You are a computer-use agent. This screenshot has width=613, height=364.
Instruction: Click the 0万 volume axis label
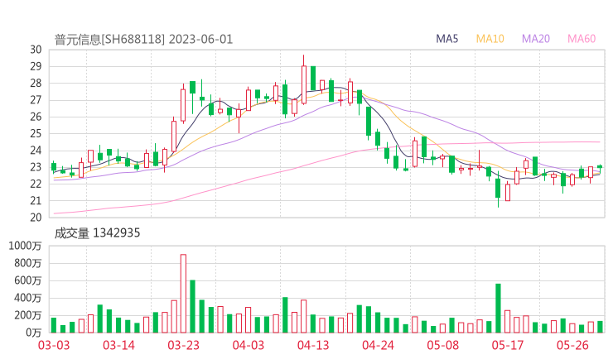34,333
